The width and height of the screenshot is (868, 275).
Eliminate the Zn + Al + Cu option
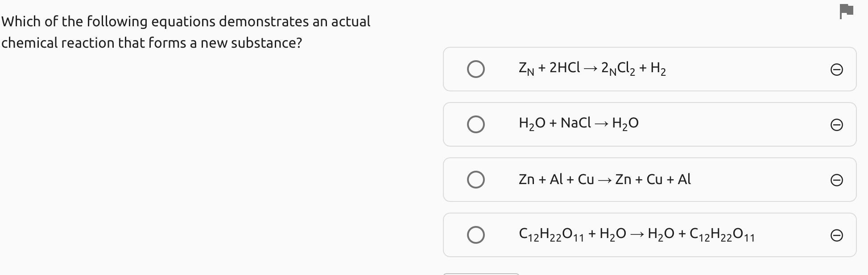pyautogui.click(x=836, y=180)
